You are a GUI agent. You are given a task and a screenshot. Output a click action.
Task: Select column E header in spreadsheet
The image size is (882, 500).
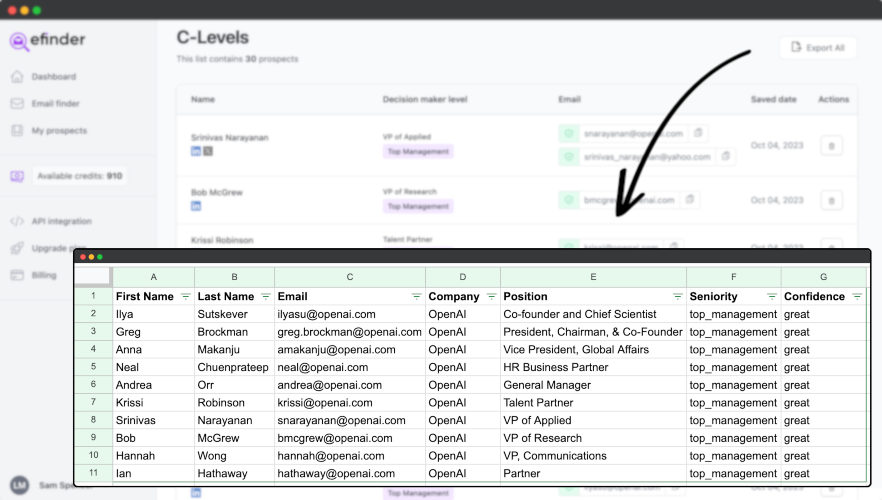coord(593,277)
